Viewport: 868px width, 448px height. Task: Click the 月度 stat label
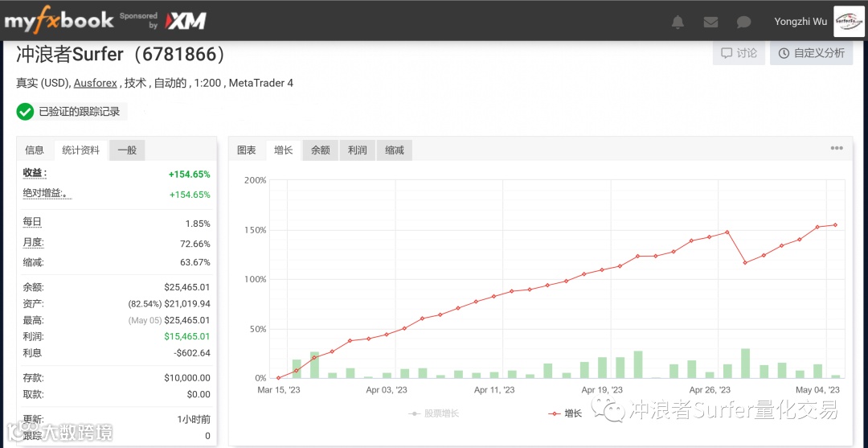click(33, 243)
